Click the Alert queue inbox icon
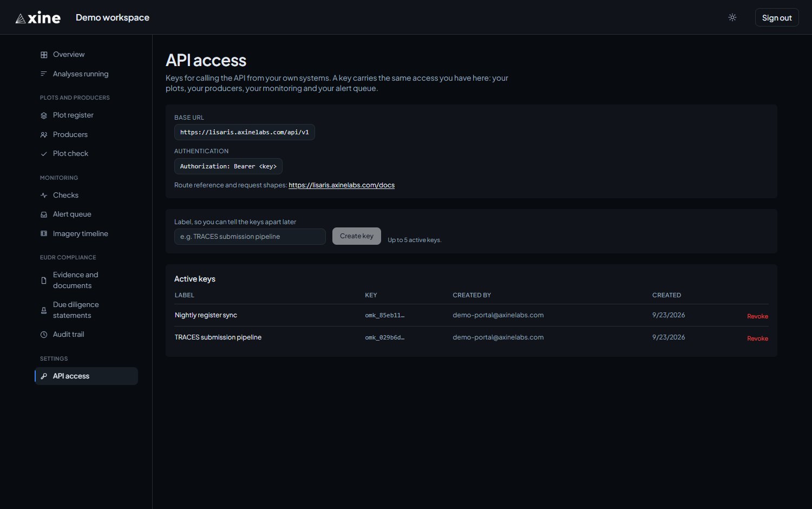 44,214
